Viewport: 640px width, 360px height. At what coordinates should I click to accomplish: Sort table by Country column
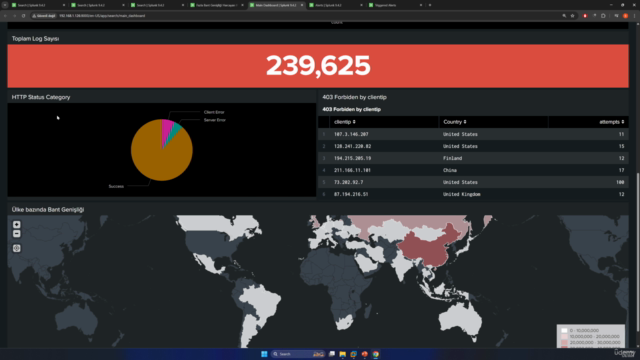[454, 122]
